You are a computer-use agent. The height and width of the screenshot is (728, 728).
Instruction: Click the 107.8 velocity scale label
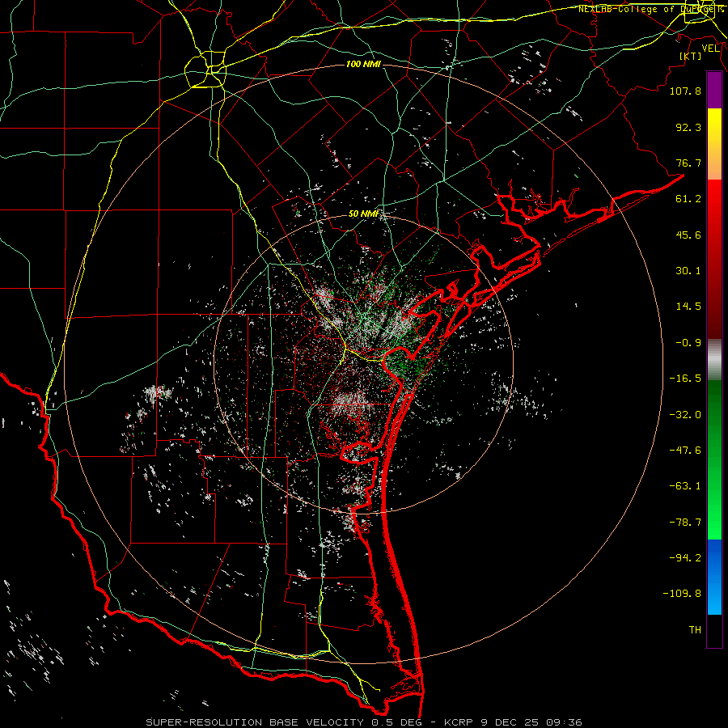685,91
